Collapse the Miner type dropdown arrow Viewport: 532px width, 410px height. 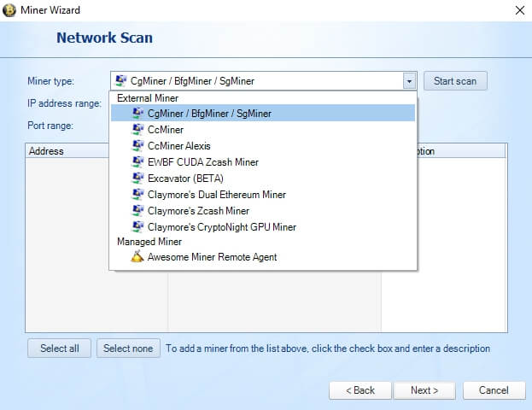pos(409,81)
